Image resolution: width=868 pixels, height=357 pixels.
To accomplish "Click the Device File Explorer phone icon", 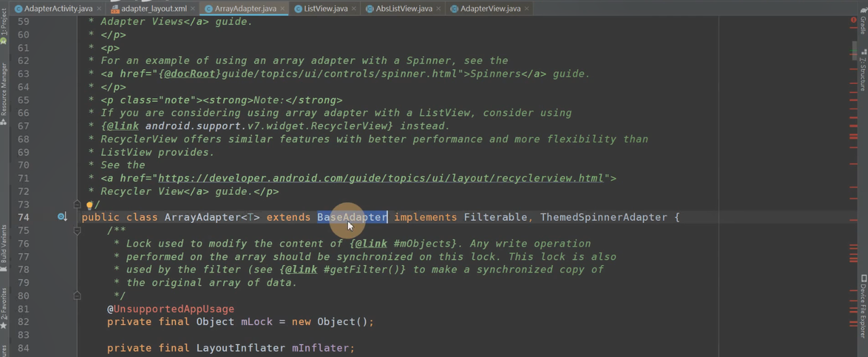I will [x=863, y=278].
